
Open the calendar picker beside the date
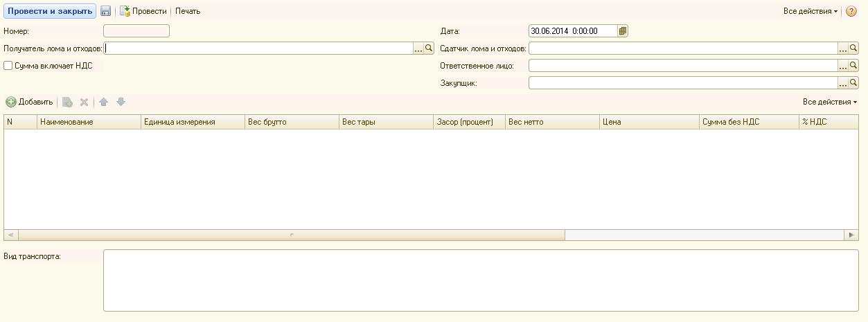[623, 31]
